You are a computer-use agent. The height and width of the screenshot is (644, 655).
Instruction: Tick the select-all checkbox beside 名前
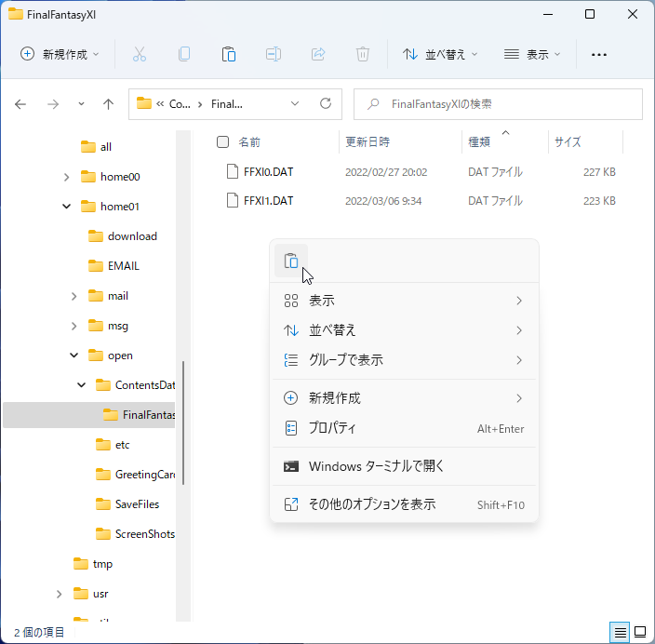click(x=222, y=142)
